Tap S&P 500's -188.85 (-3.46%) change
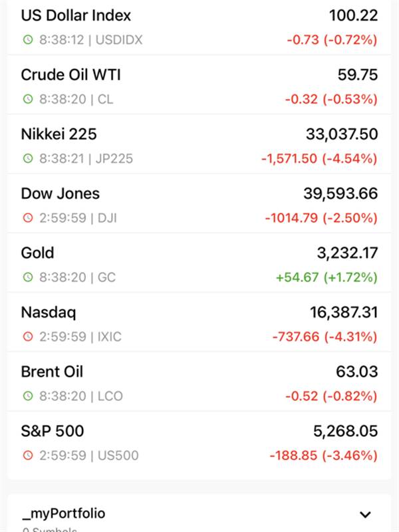The image size is (399, 532). coord(323,456)
